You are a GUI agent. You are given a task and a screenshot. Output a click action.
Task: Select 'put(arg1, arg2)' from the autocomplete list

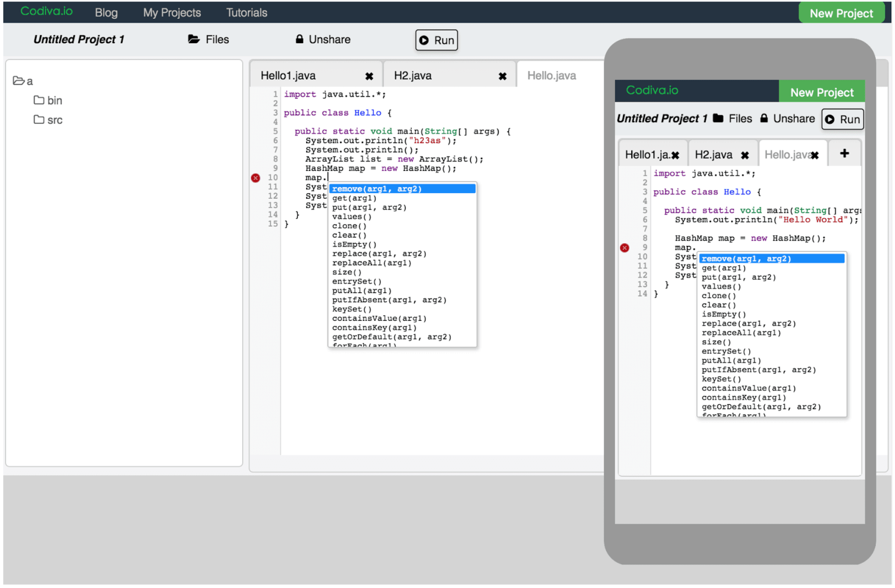click(x=369, y=207)
